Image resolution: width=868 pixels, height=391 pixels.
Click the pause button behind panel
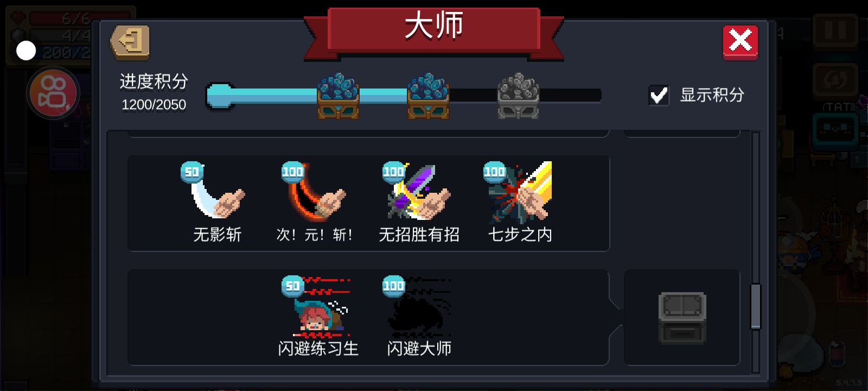coord(835,30)
